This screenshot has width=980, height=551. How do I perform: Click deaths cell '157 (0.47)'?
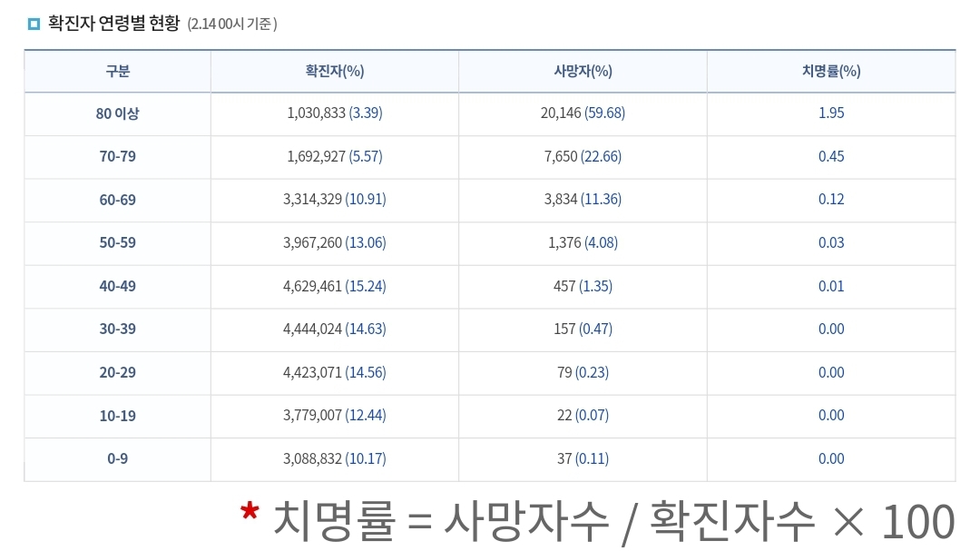point(583,329)
